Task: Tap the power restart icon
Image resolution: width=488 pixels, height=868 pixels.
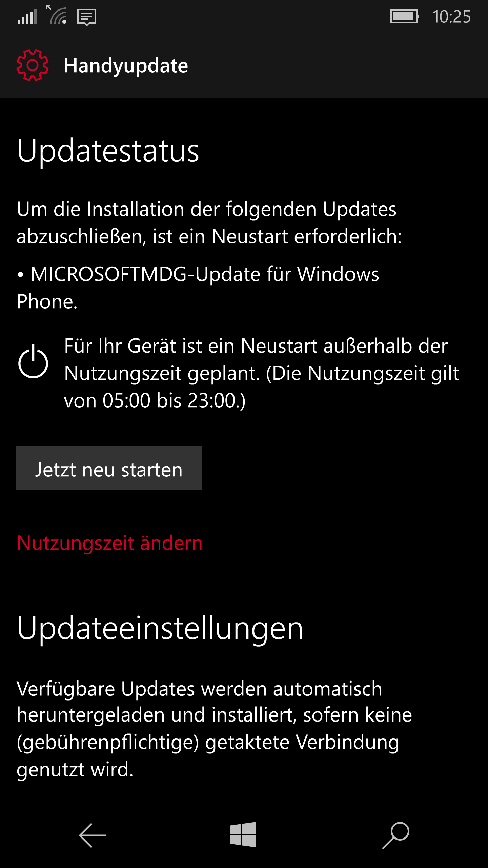Action: coord(33,362)
